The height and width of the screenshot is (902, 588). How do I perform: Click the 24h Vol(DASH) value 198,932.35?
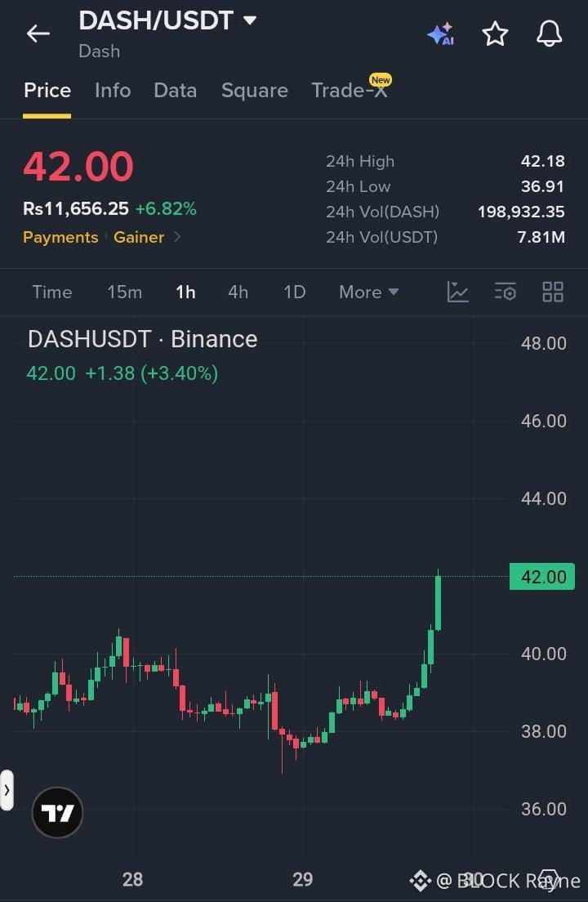click(x=521, y=212)
